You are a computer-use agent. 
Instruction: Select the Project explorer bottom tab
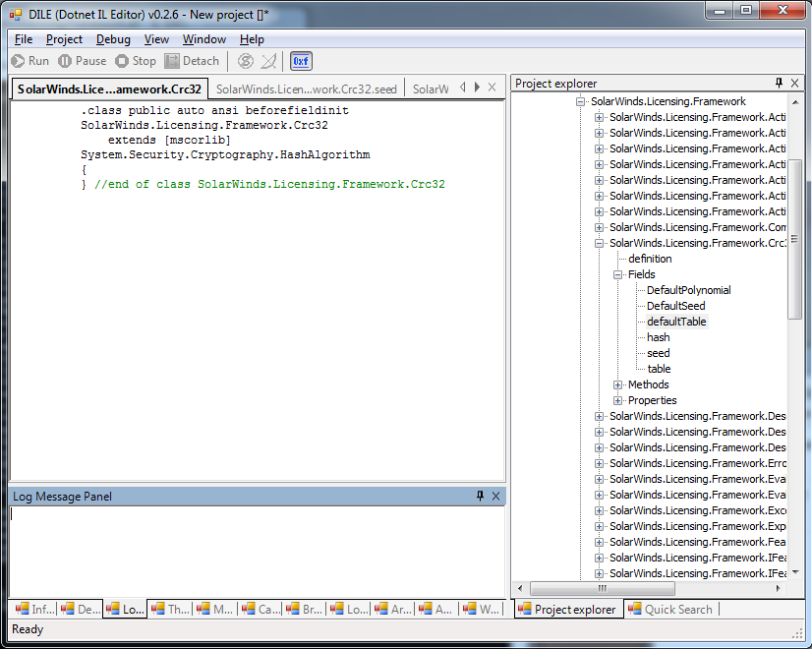[568, 610]
